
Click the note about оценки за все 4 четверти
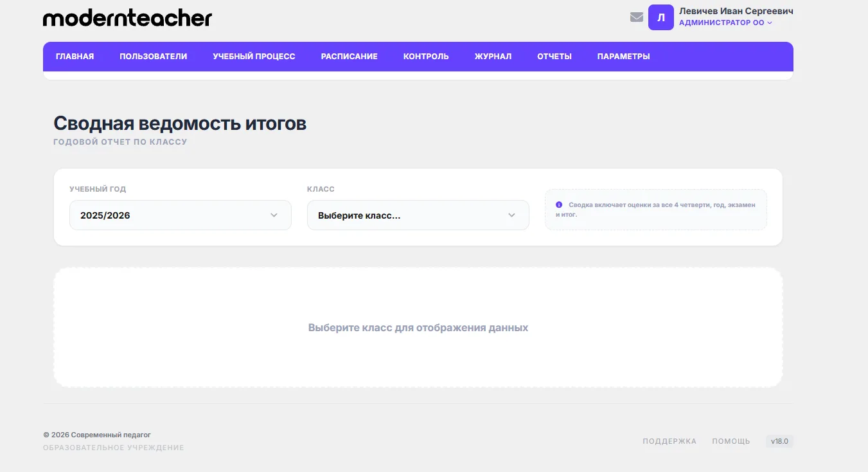pos(656,210)
